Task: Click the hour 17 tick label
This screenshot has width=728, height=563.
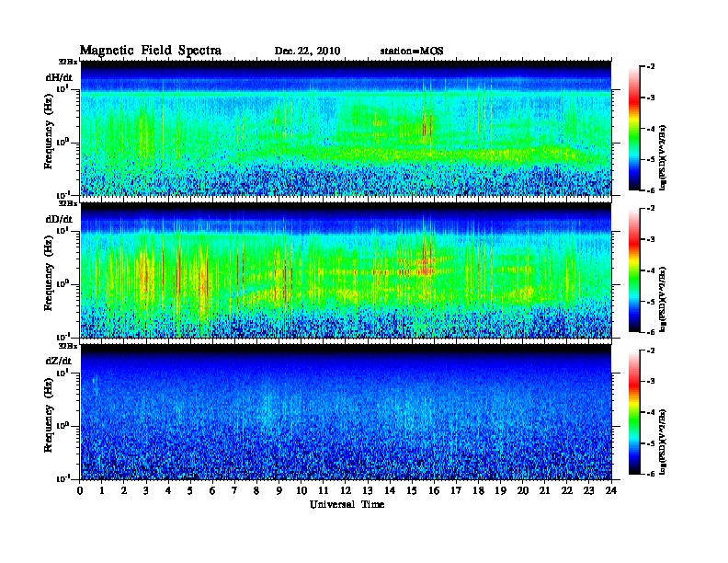Action: 457,490
